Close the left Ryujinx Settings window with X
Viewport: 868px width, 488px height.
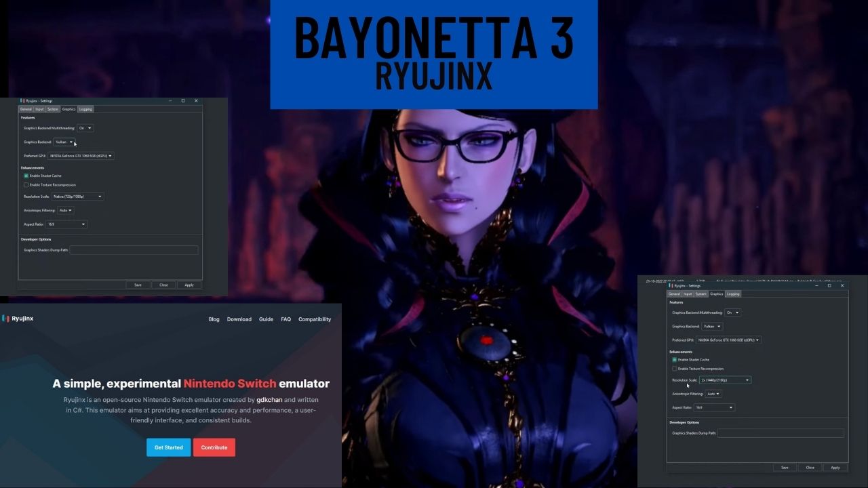tap(196, 101)
